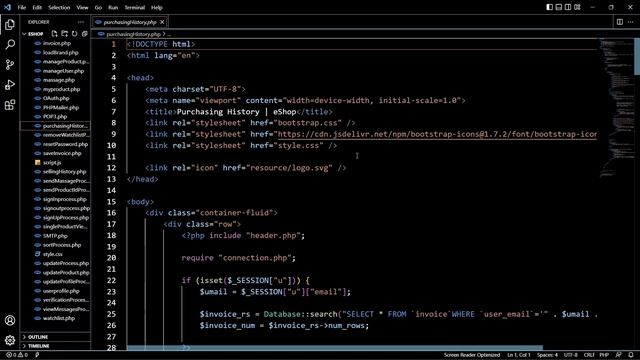This screenshot has height=360, width=640.
Task: Open the Accounts icon
Action: click(10, 320)
